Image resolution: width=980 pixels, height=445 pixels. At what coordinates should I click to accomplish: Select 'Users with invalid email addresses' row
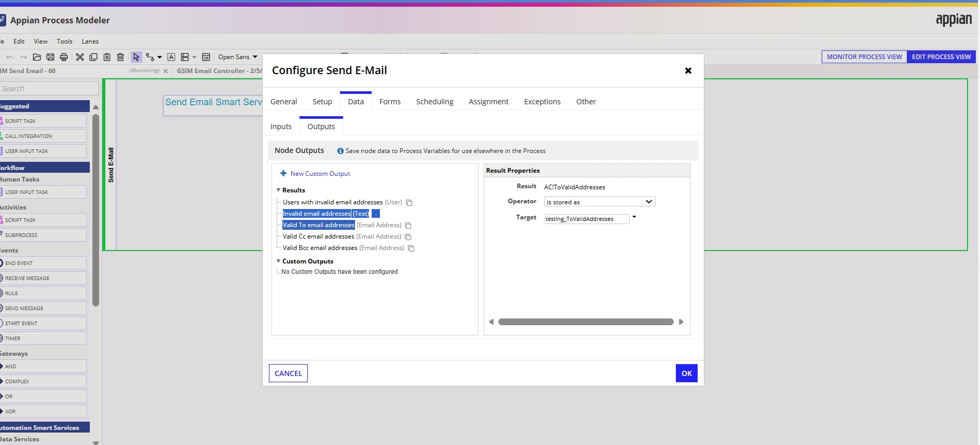tap(333, 202)
